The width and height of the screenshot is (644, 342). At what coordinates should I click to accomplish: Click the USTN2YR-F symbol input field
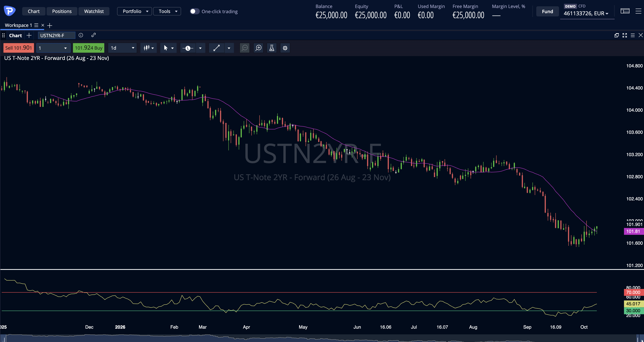click(x=57, y=35)
